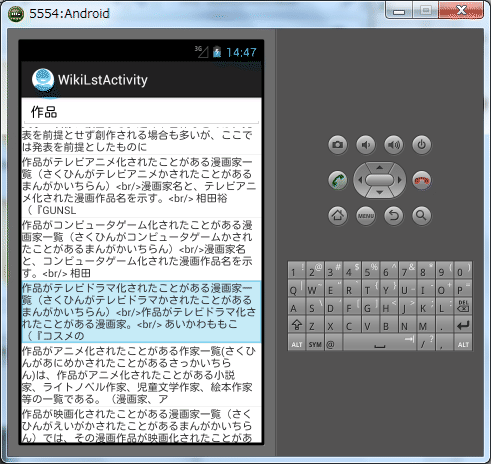Click the Z key
491x464 pixels.
pos(315,325)
